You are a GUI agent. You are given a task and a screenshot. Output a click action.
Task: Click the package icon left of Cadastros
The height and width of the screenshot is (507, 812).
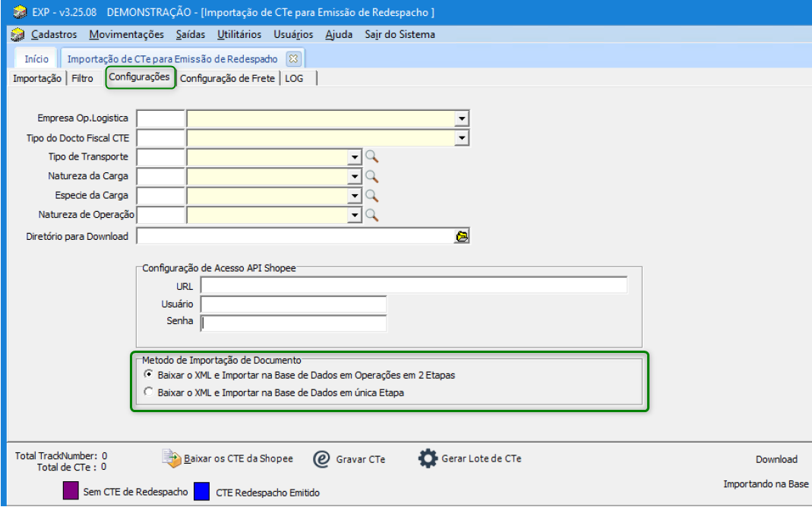pos(17,35)
